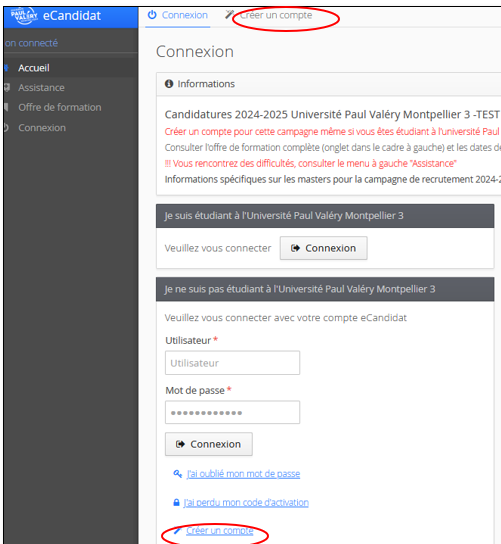The width and height of the screenshot is (501, 544).
Task: Open J'ai perdu mon code d'activation link
Action: pyautogui.click(x=246, y=502)
